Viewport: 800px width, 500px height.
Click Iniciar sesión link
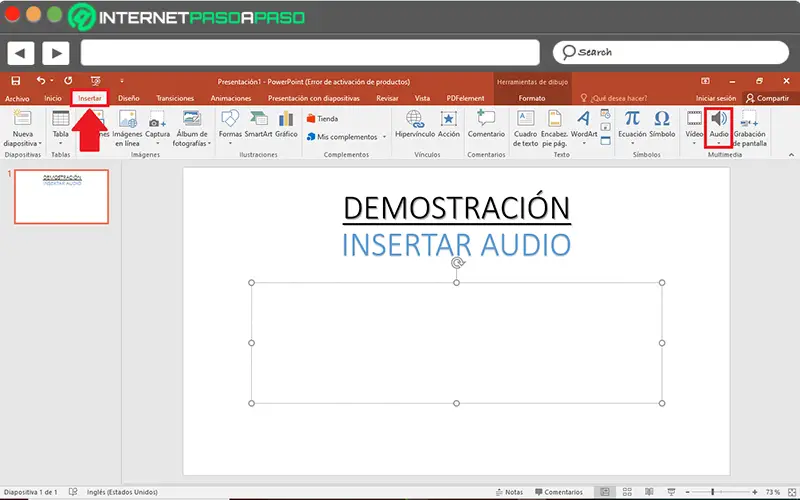click(715, 98)
